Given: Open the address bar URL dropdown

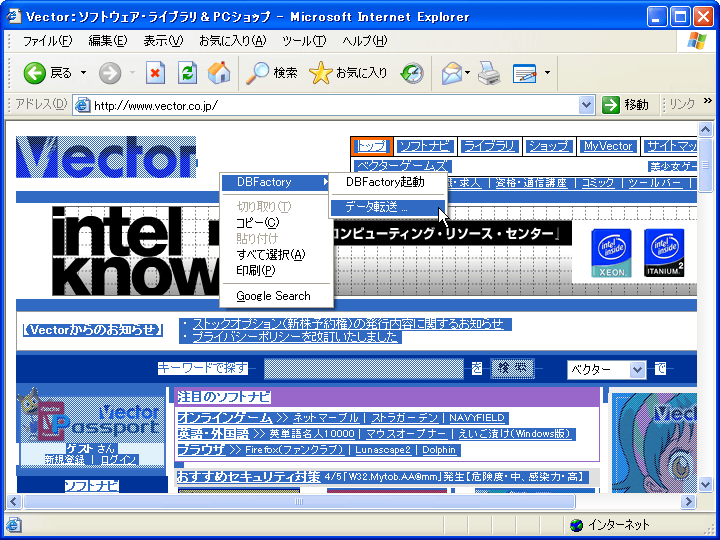Looking at the screenshot, I should [586, 105].
